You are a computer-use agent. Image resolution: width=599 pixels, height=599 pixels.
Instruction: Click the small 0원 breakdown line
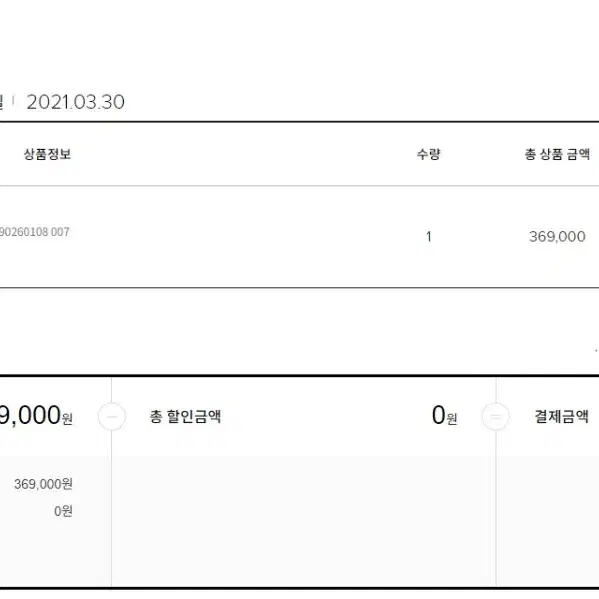(63, 511)
